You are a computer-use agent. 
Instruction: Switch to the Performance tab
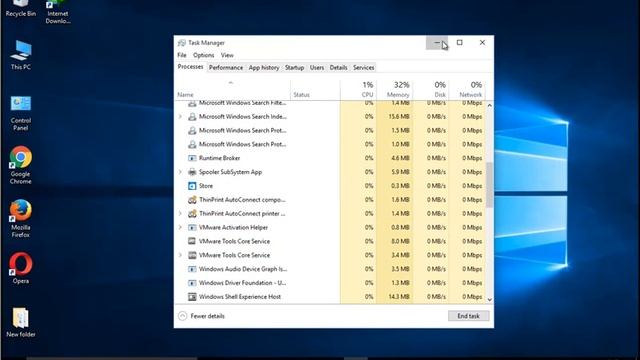226,68
